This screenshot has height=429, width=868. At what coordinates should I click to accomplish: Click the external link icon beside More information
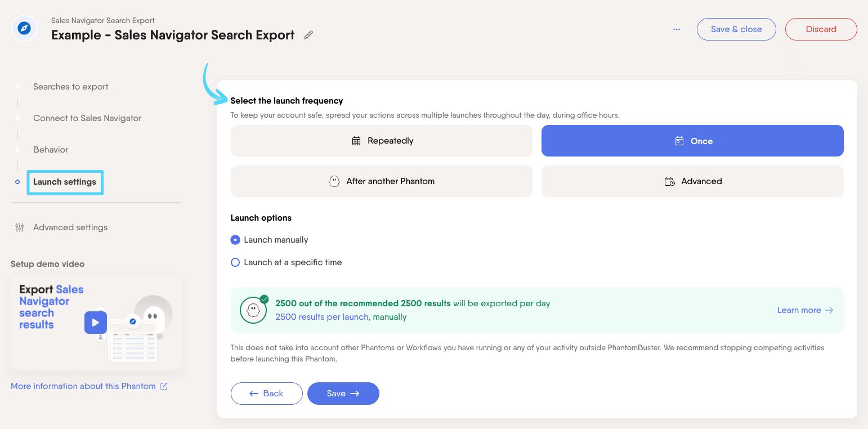pos(164,386)
